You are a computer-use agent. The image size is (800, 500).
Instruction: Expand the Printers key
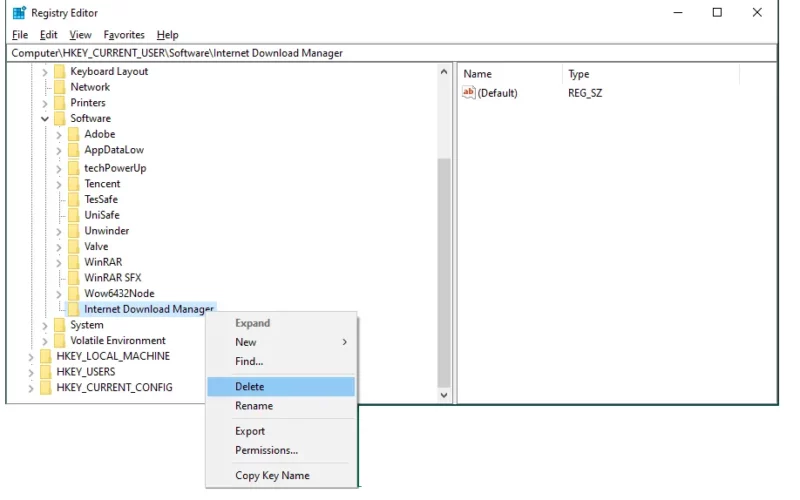coord(44,104)
